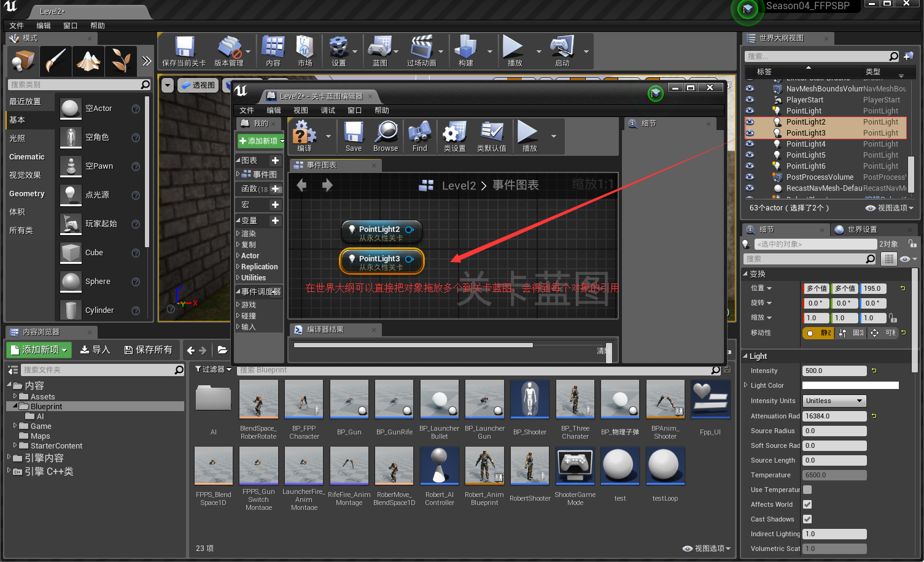924x562 pixels.
Task: Select Foliage mode icon
Action: (120, 61)
